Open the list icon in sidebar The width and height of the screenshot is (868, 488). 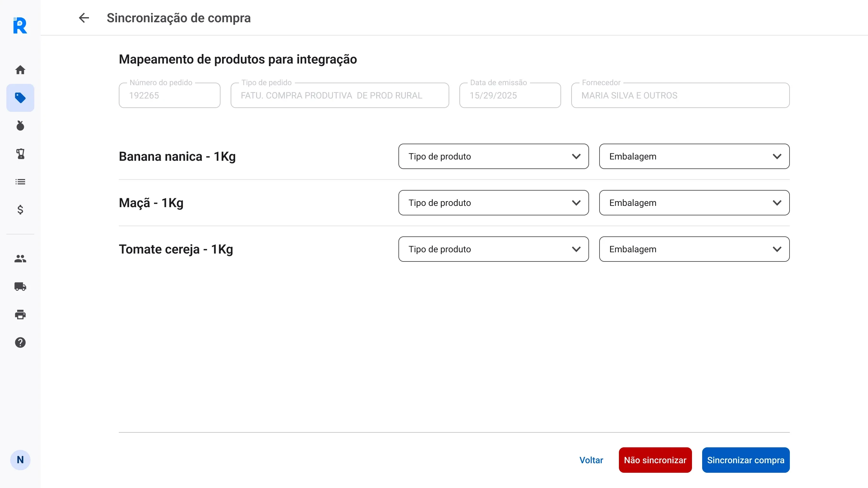pyautogui.click(x=20, y=182)
